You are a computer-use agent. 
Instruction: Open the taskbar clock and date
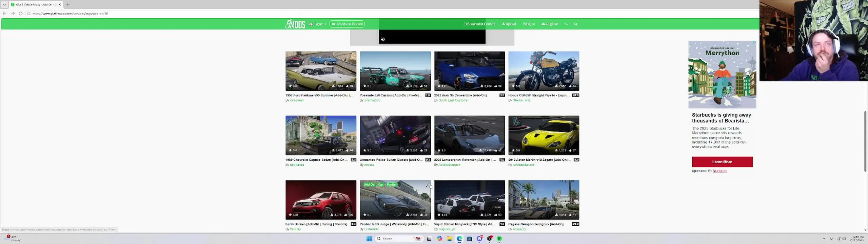(x=857, y=239)
